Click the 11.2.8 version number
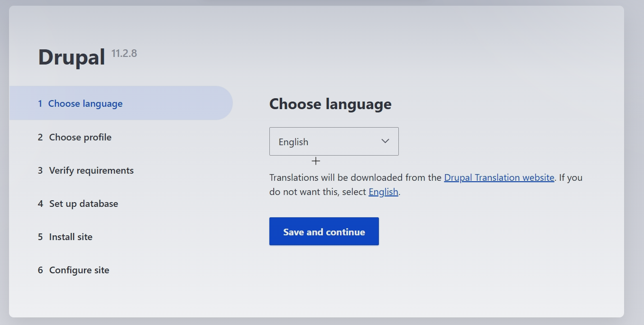The width and height of the screenshot is (644, 325). [x=124, y=53]
